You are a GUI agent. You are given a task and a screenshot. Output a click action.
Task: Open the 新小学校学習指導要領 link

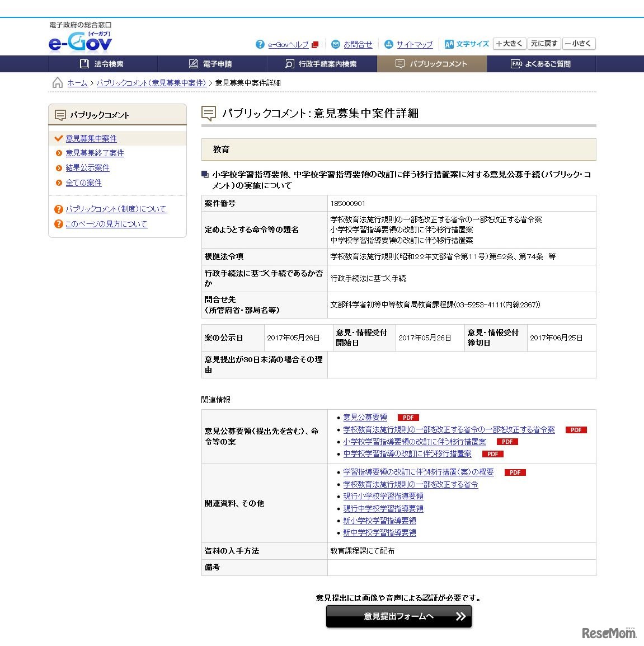(x=380, y=521)
